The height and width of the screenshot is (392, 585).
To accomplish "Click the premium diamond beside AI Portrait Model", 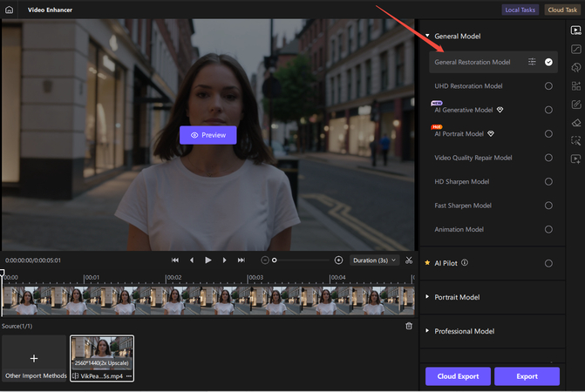I will point(491,133).
